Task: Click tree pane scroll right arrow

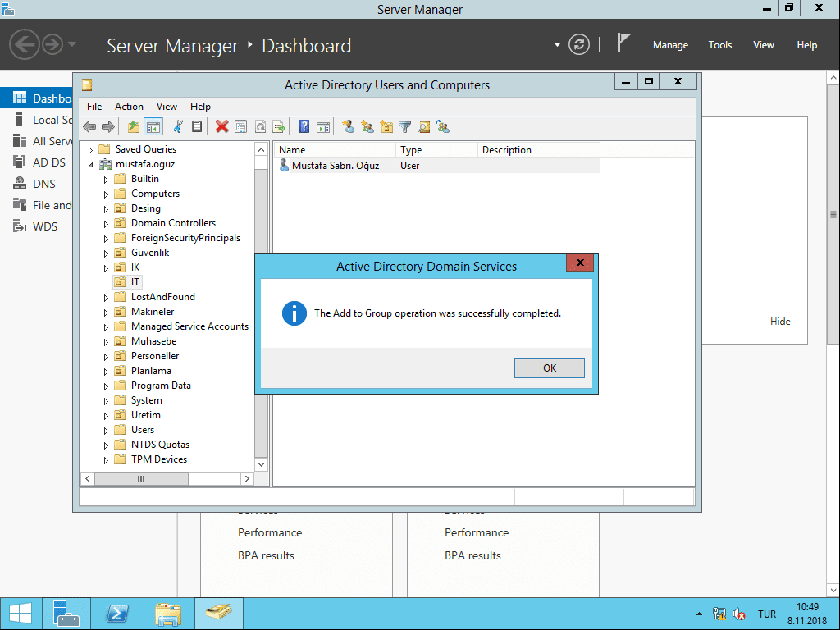Action: pyautogui.click(x=247, y=478)
